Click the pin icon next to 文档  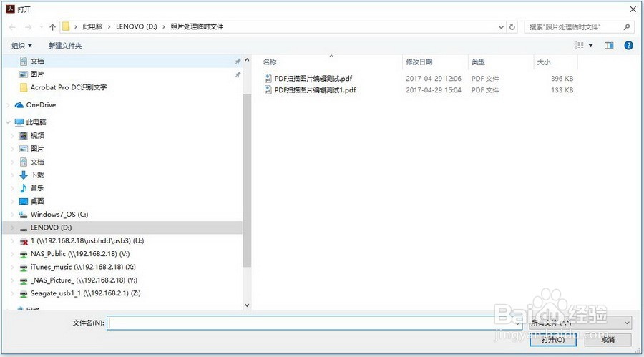tap(238, 62)
